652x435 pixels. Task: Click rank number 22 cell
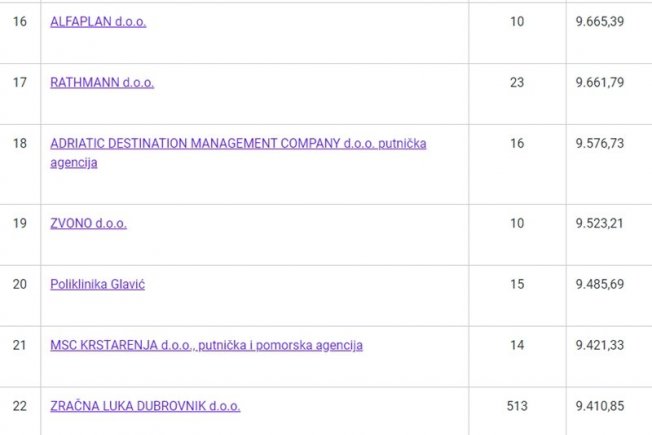20,406
